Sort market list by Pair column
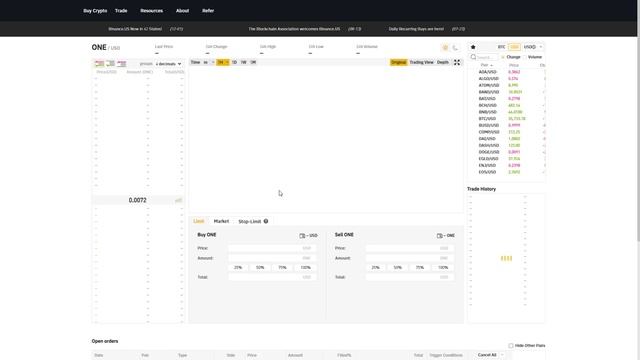 coord(486,65)
